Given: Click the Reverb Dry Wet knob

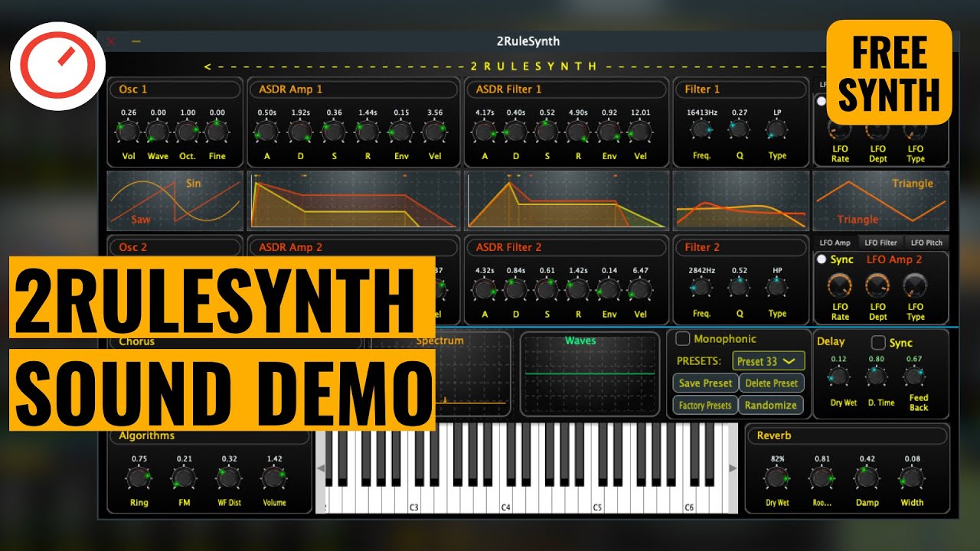Looking at the screenshot, I should tap(777, 479).
